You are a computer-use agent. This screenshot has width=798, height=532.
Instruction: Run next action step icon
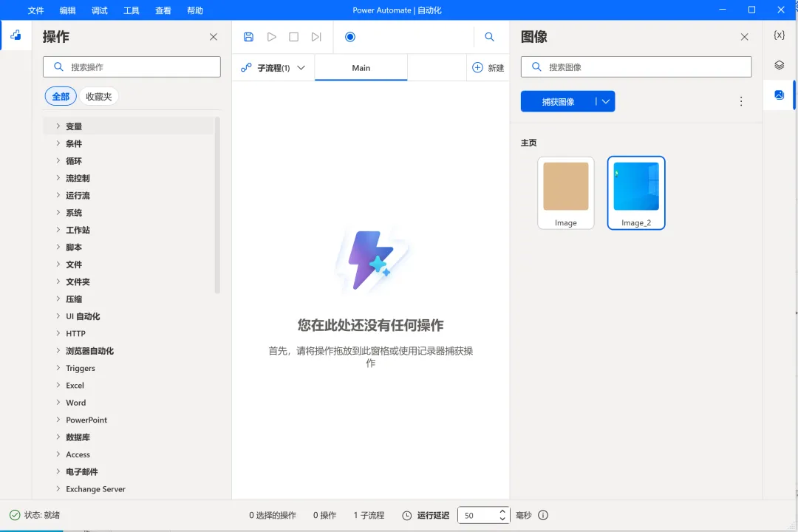click(x=316, y=37)
